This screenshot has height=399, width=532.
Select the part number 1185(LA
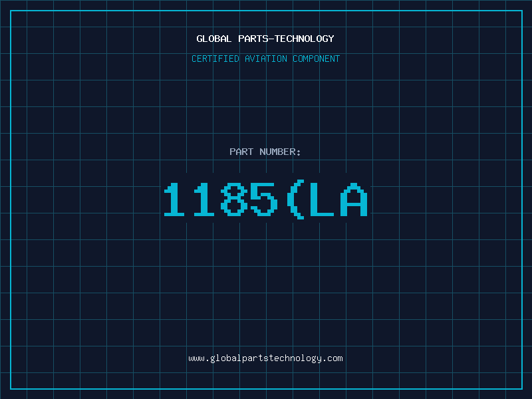(265, 200)
